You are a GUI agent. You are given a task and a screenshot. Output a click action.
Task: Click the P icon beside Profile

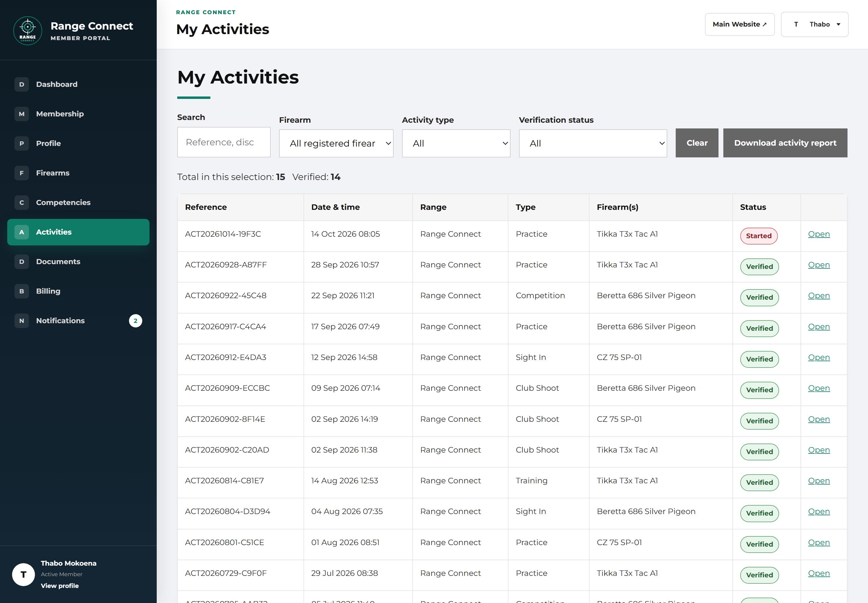[21, 143]
